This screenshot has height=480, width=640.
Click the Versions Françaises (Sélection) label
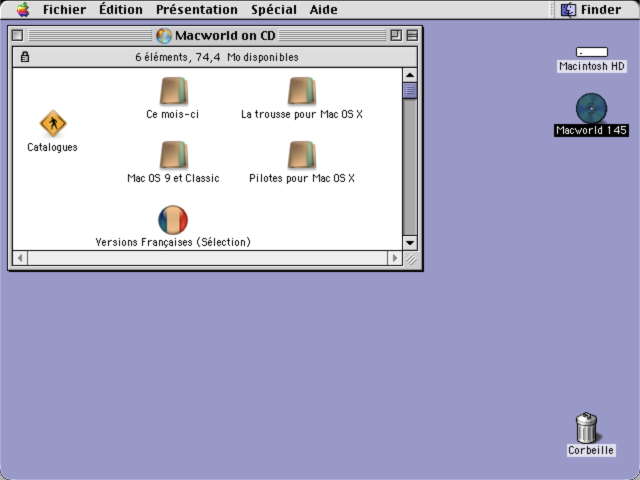pos(173,242)
